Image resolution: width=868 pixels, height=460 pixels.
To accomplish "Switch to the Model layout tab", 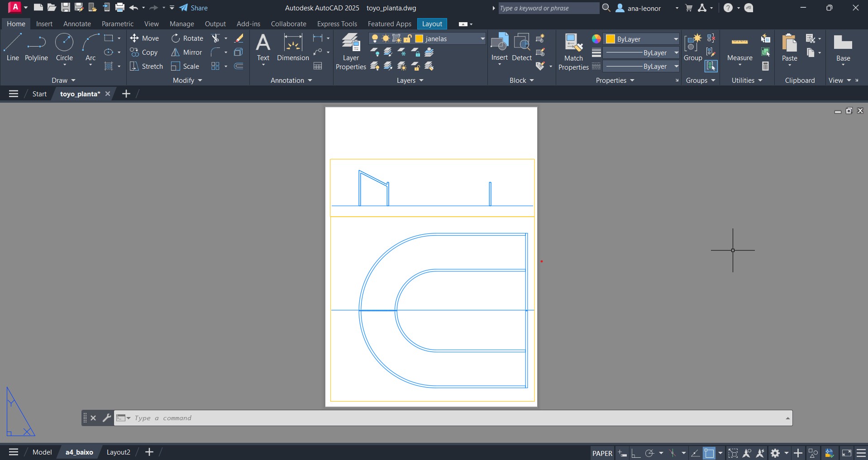I will (42, 452).
